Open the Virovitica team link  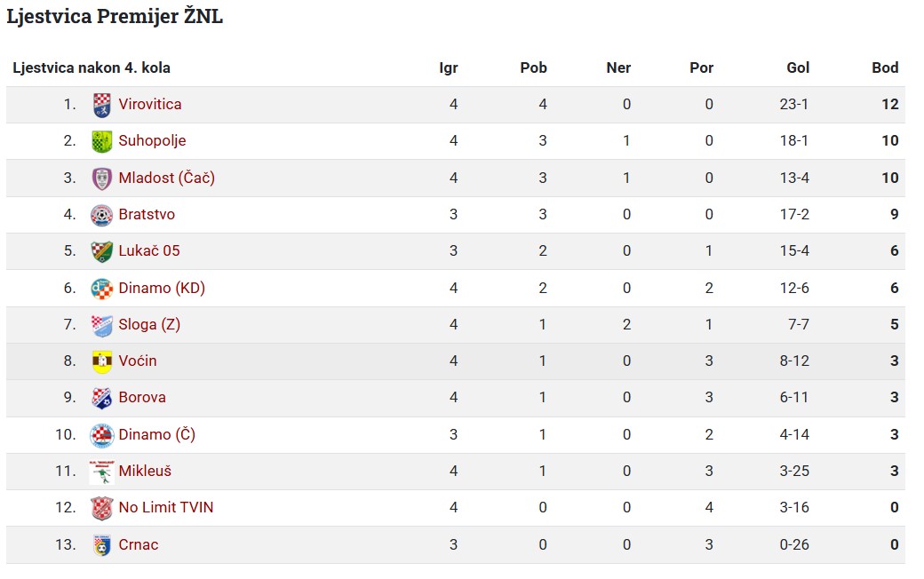point(149,104)
